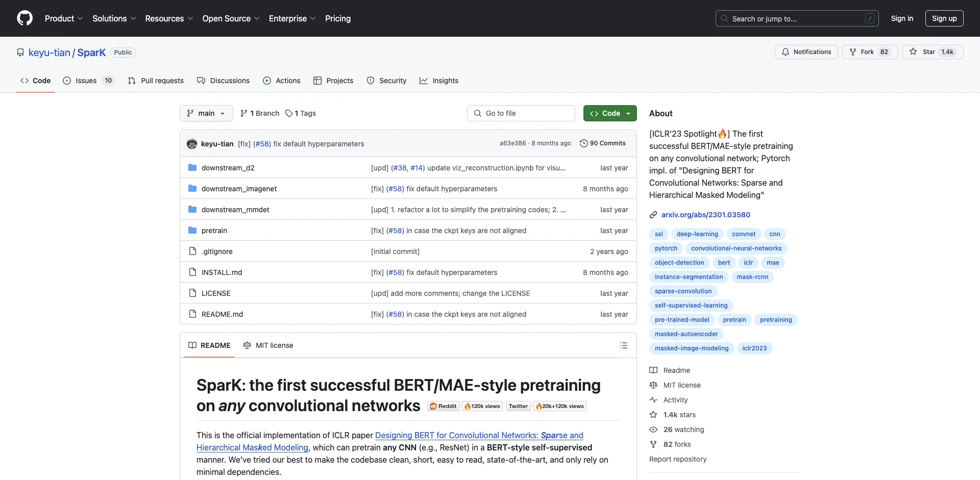
Task: Click the Notifications button
Action: pyautogui.click(x=806, y=52)
